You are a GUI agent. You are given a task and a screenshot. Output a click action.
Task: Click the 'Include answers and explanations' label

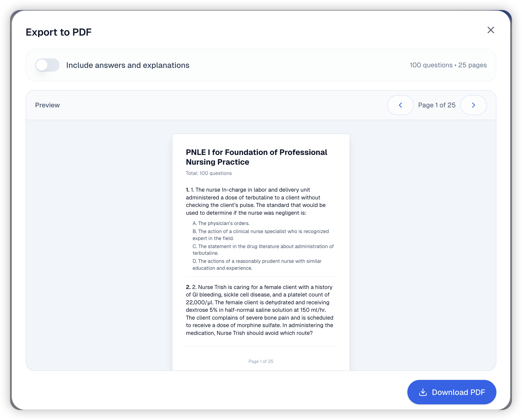pyautogui.click(x=128, y=65)
